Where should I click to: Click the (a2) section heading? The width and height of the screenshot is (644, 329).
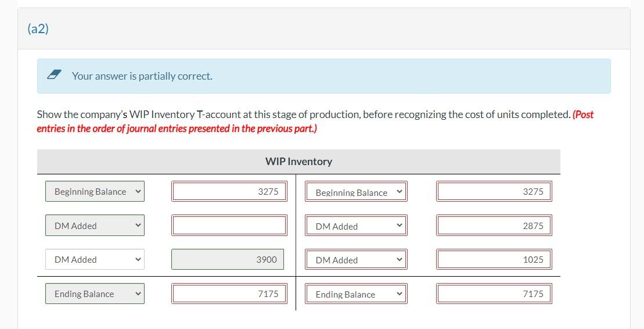point(38,29)
